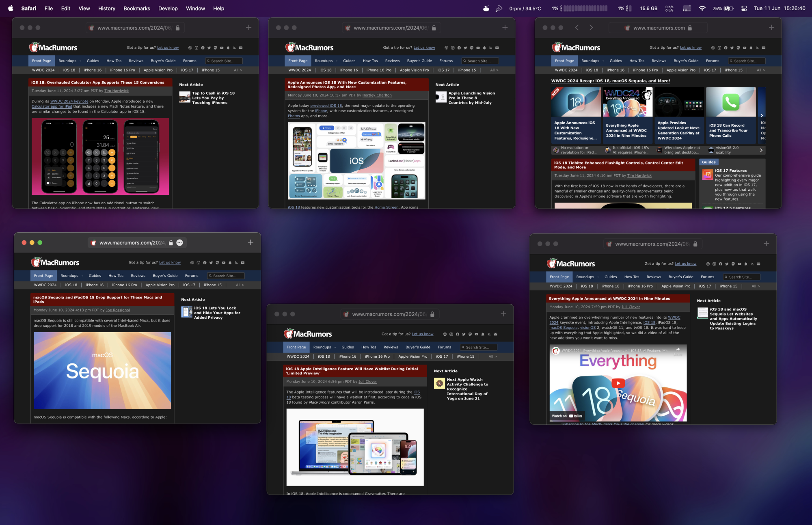
Task: Open page menu ellipsis in Sequoia window's address bar
Action: coord(180,242)
